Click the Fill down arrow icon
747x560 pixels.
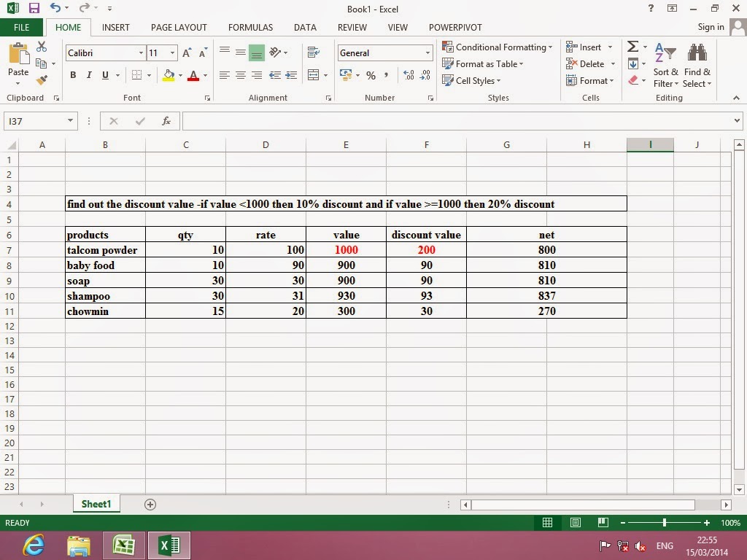[632, 63]
